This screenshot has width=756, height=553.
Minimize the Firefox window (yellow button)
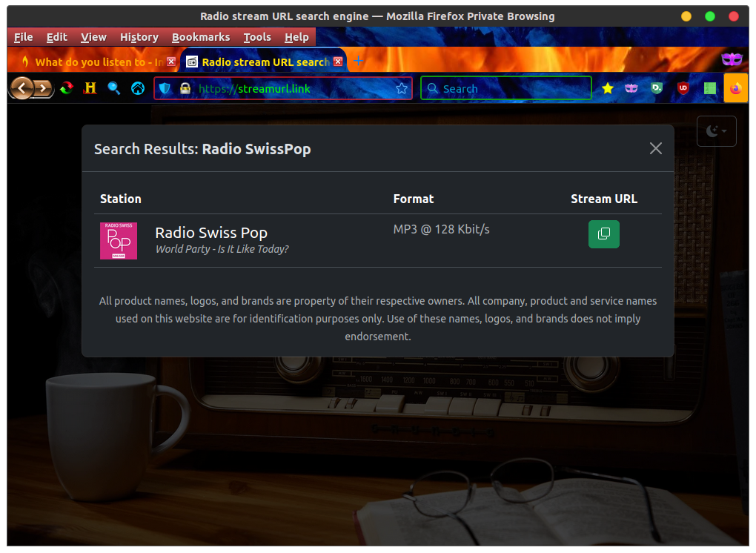click(686, 16)
